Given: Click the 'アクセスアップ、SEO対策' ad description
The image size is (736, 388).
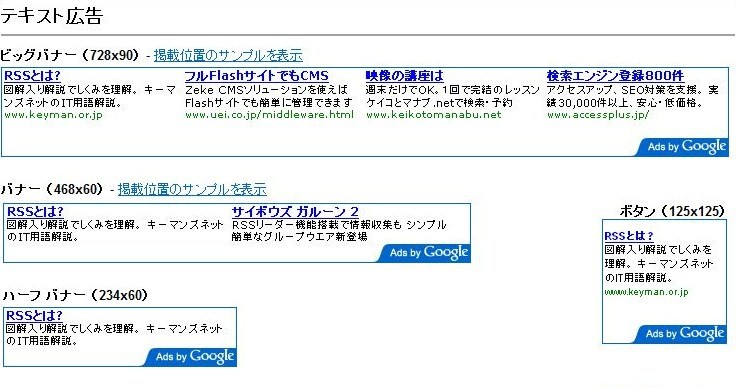Looking at the screenshot, I should click(633, 96).
